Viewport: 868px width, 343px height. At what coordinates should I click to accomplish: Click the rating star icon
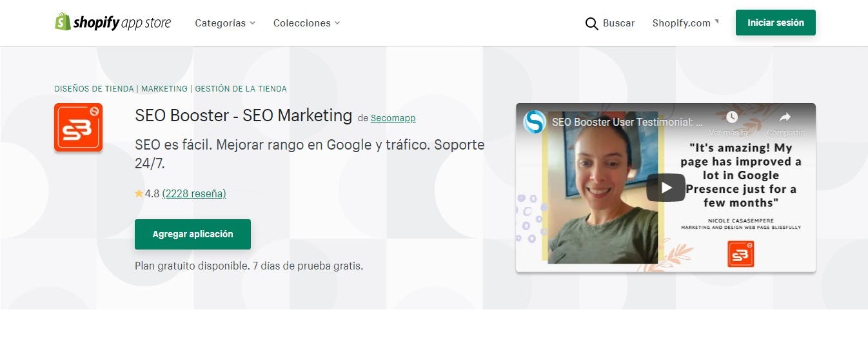pos(139,193)
